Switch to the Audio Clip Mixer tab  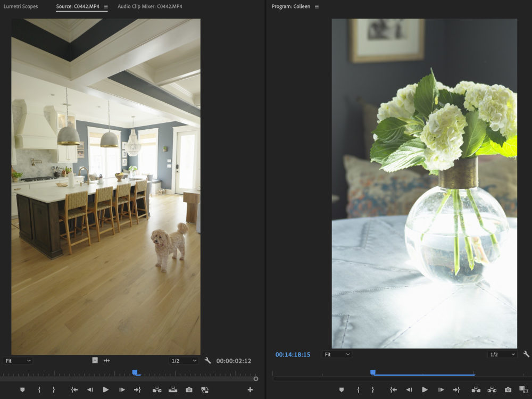click(x=150, y=6)
